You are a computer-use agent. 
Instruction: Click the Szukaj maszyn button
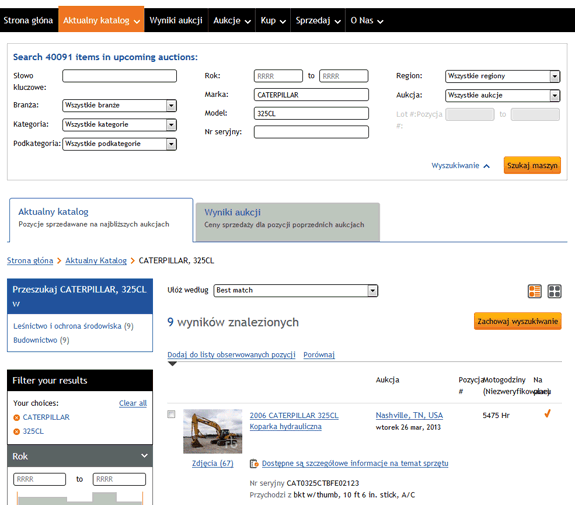(x=532, y=165)
